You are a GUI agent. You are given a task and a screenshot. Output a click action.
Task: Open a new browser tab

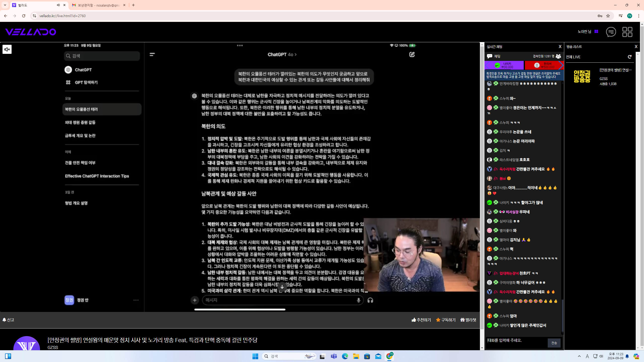tap(133, 5)
